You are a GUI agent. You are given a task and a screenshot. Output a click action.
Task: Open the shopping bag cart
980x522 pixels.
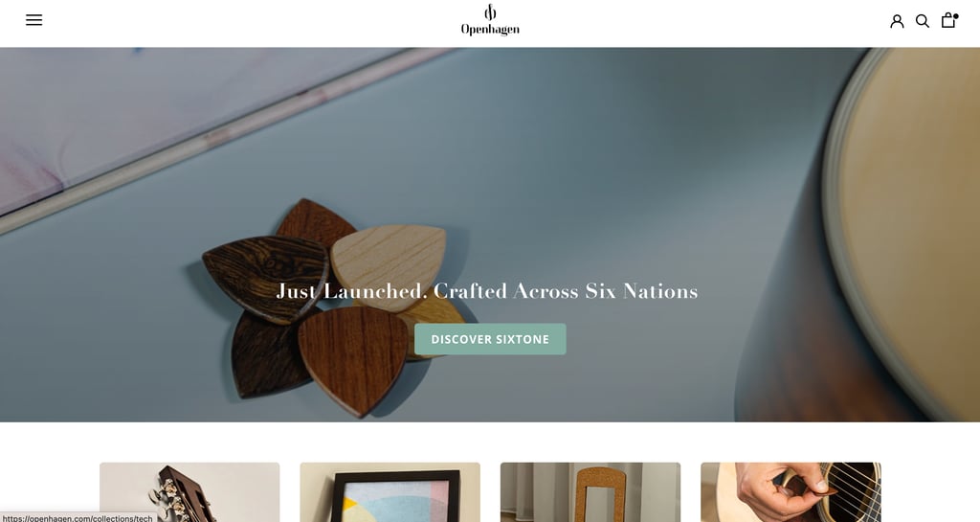click(948, 21)
